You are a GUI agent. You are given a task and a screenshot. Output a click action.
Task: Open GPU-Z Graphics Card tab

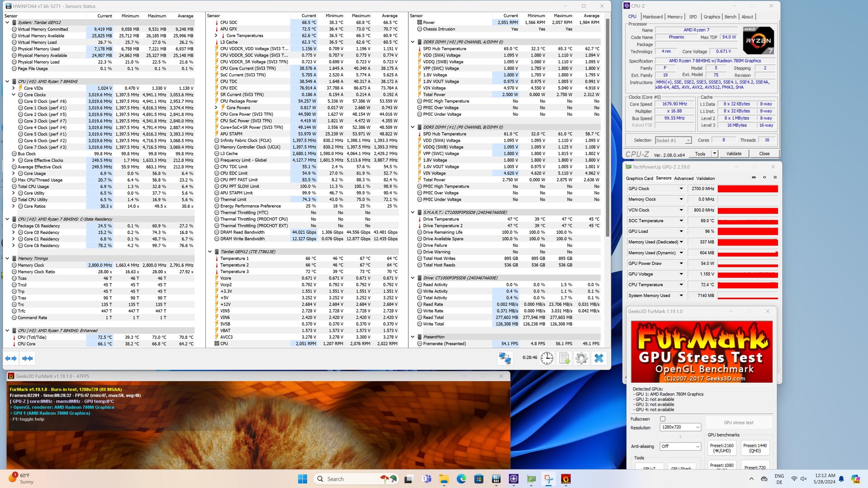639,178
